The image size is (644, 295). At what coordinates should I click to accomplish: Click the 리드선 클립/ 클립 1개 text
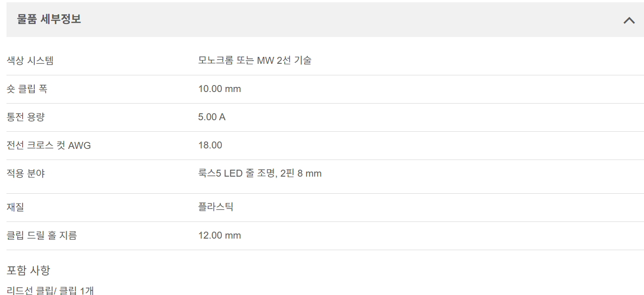pyautogui.click(x=50, y=290)
